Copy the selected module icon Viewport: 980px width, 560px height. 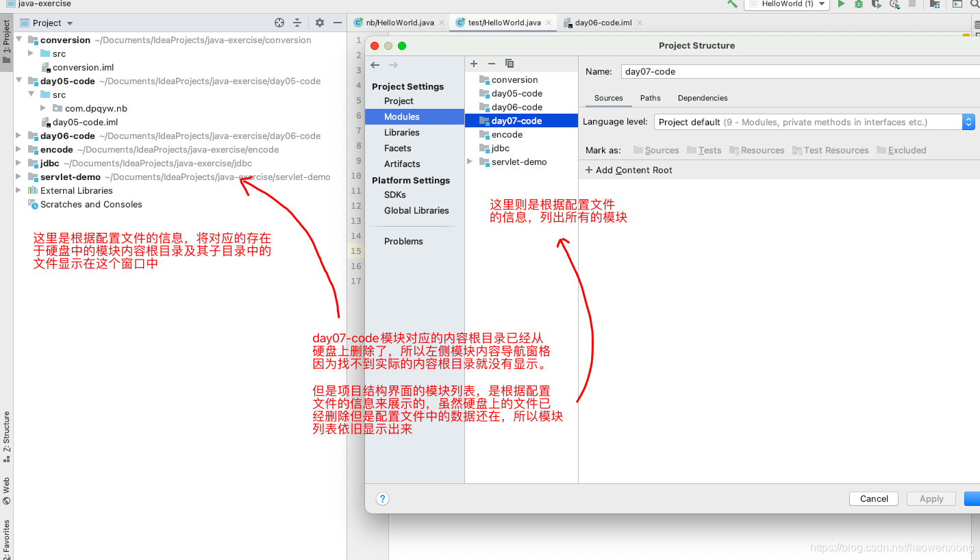tap(509, 64)
